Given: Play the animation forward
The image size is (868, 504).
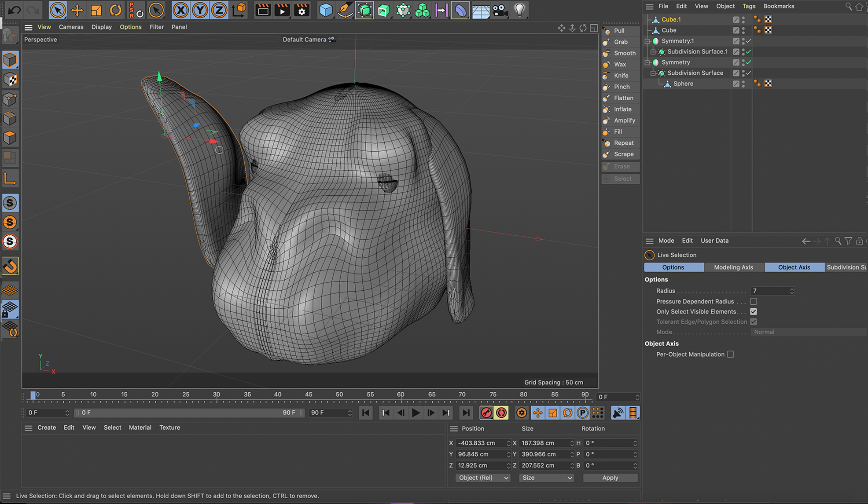Looking at the screenshot, I should (416, 413).
